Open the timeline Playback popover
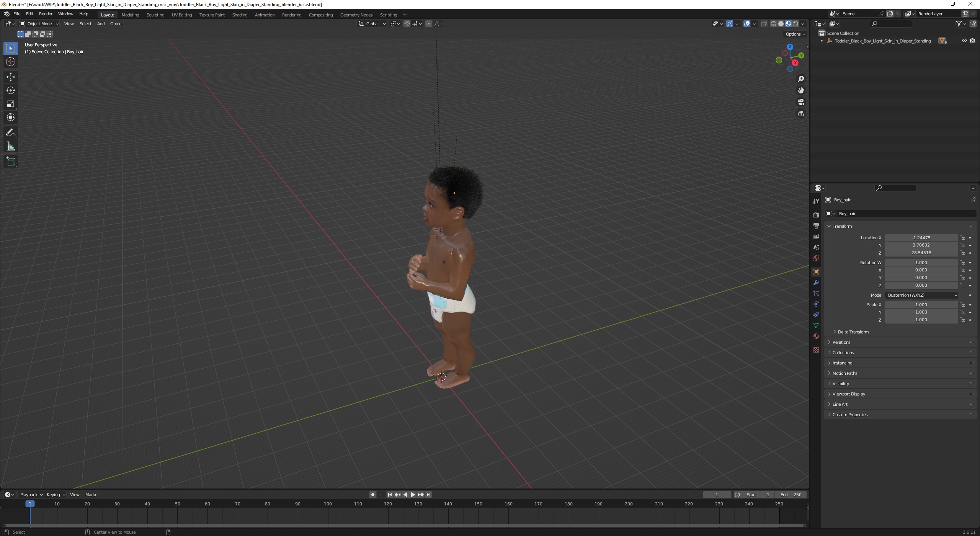Viewport: 980px width, 536px height. pyautogui.click(x=31, y=495)
